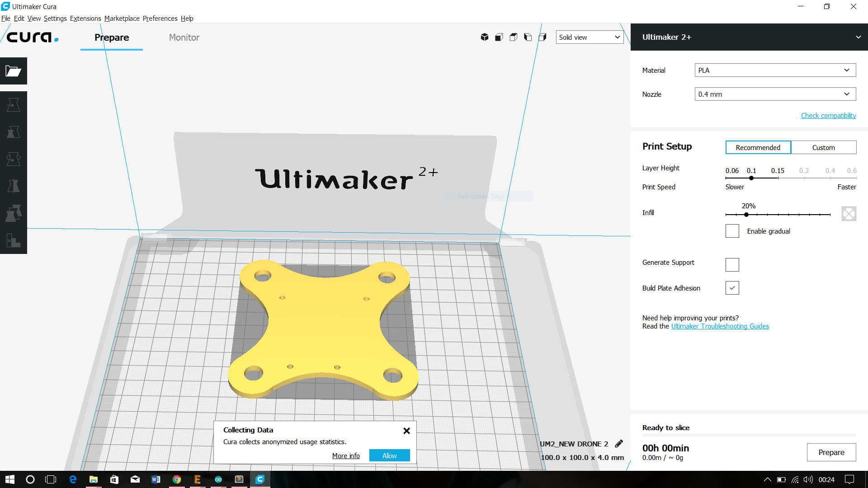Click the pencil icon to rename job
This screenshot has width=868, height=488.
click(619, 444)
